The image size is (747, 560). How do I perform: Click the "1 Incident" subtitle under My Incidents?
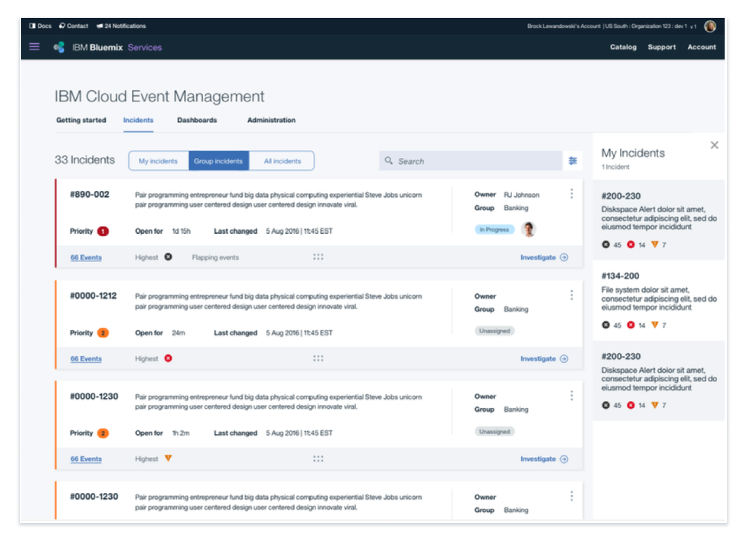[615, 167]
